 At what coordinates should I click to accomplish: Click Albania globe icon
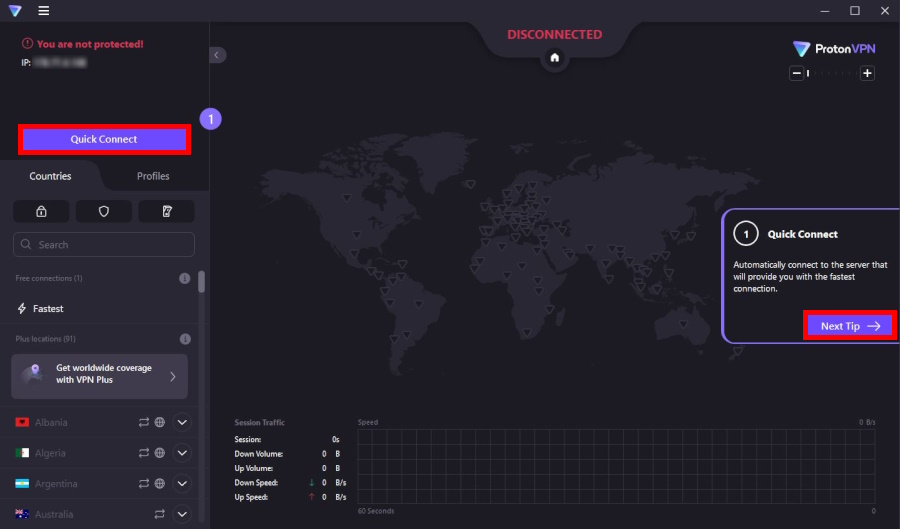pos(160,422)
